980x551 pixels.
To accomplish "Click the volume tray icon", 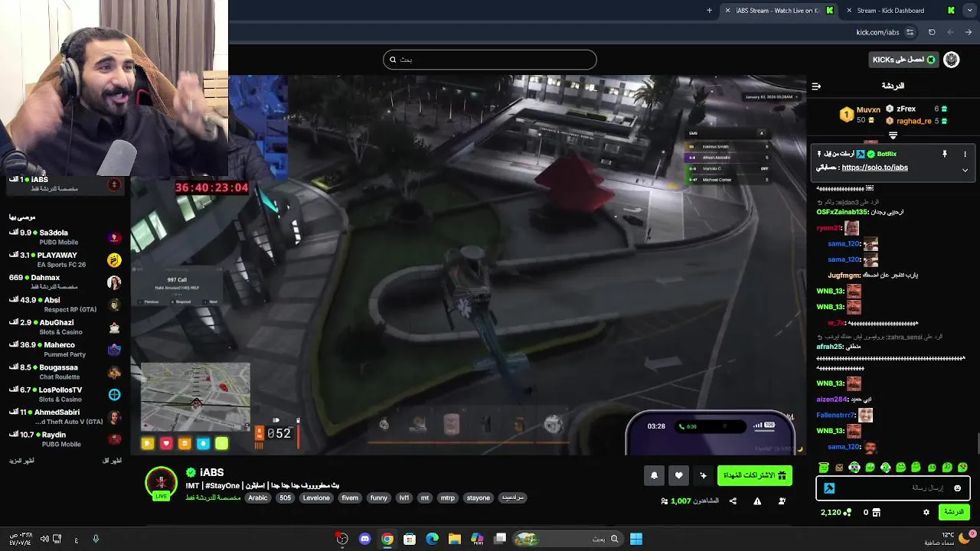I will 44,539.
